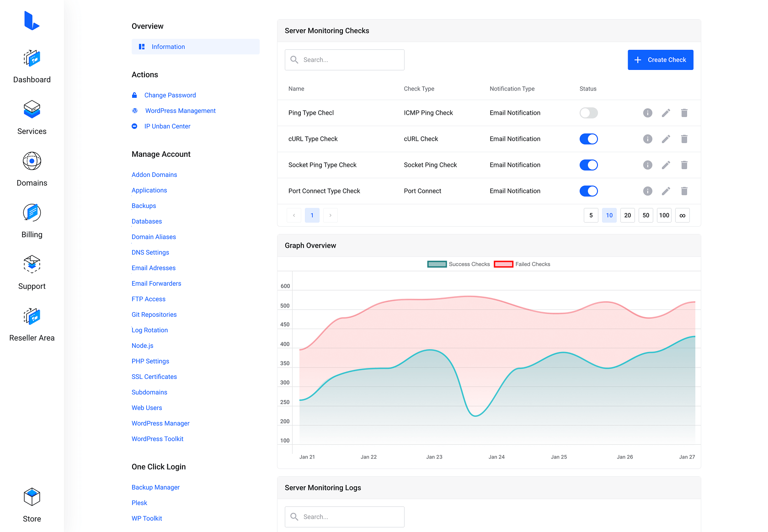
Task: Edit the Port Connect Type Check
Action: pyautogui.click(x=666, y=191)
